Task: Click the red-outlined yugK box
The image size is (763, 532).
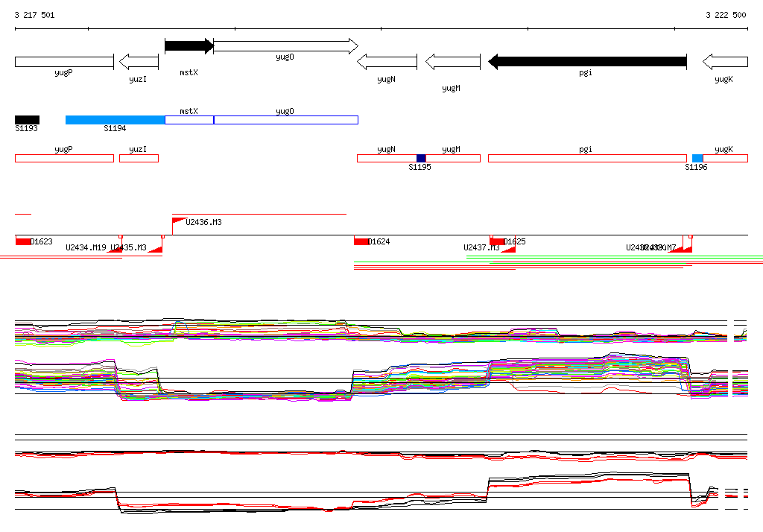Action: pyautogui.click(x=725, y=158)
